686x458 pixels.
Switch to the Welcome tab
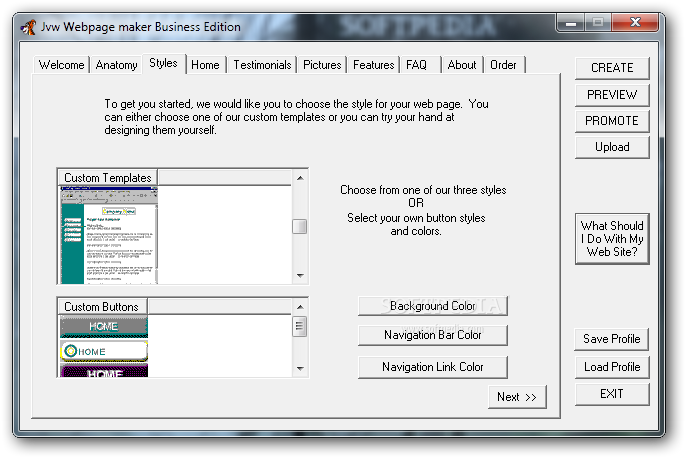[61, 65]
